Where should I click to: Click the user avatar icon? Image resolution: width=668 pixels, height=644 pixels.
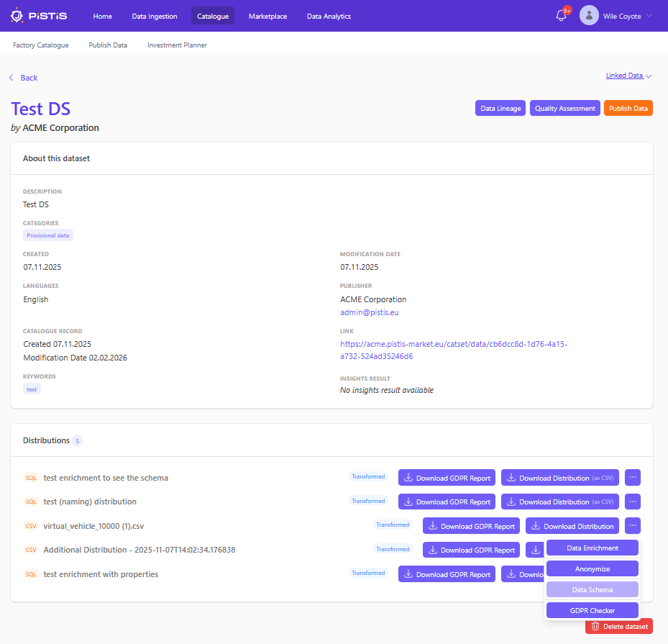pyautogui.click(x=589, y=16)
